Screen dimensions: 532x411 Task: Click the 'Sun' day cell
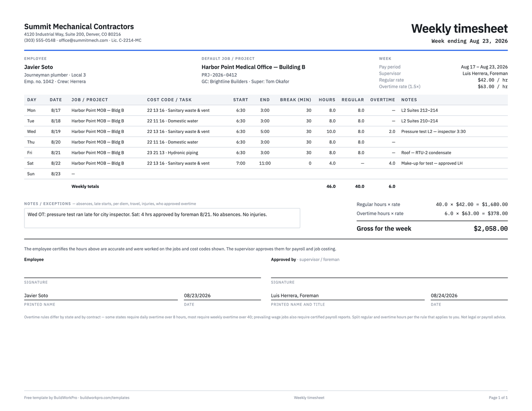click(x=31, y=174)
